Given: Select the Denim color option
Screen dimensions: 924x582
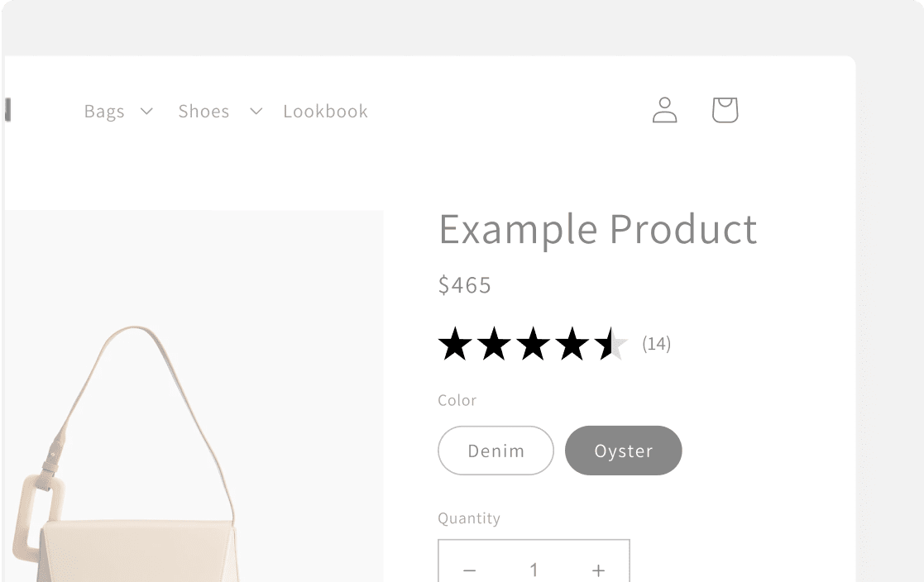Looking at the screenshot, I should coord(496,451).
